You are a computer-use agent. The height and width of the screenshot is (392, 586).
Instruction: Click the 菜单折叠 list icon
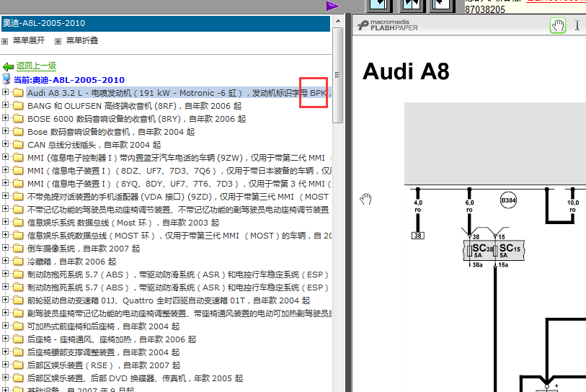(x=58, y=41)
